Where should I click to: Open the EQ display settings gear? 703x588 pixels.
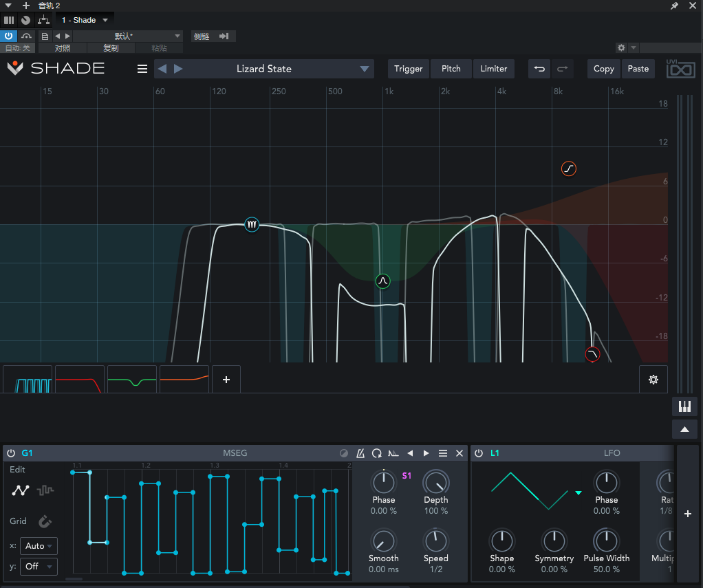point(653,380)
